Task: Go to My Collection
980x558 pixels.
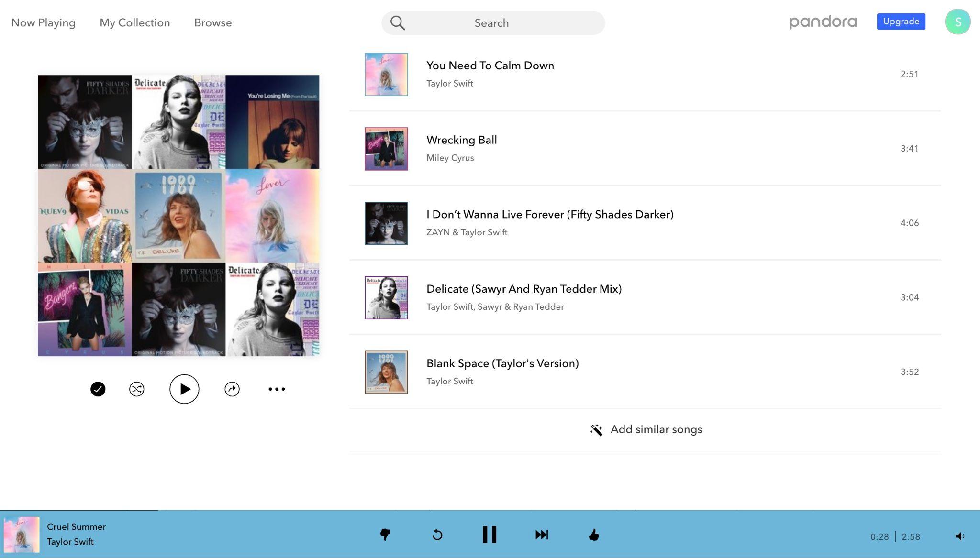Action: point(134,22)
